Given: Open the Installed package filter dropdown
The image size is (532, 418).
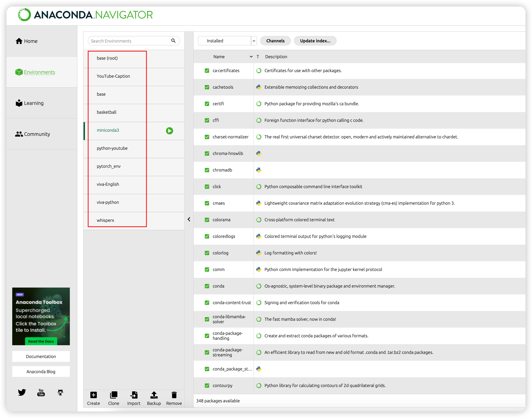Looking at the screenshot, I should coord(227,41).
